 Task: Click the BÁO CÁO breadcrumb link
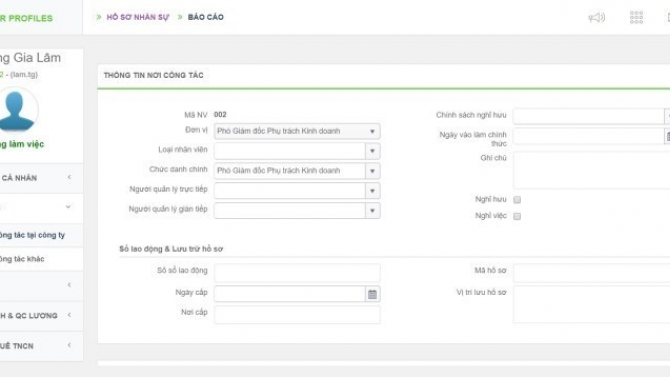[206, 17]
